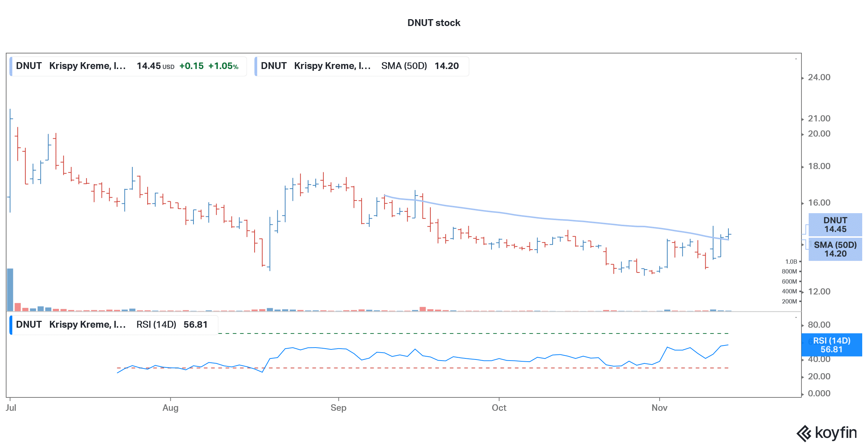Select the DNUT price legend at 14.45 USD
The height and width of the screenshot is (448, 868).
128,66
